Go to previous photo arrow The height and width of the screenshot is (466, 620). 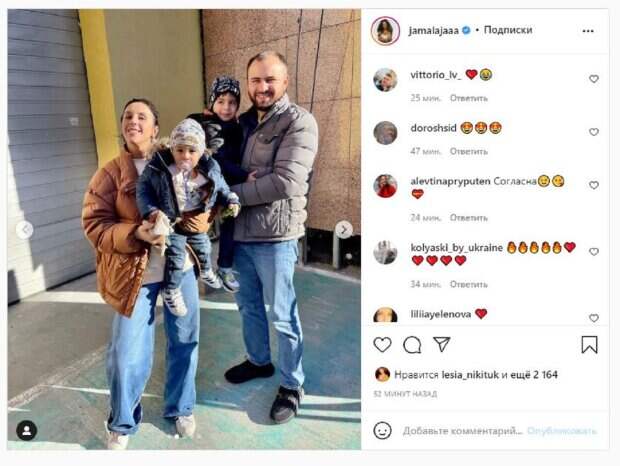point(25,230)
